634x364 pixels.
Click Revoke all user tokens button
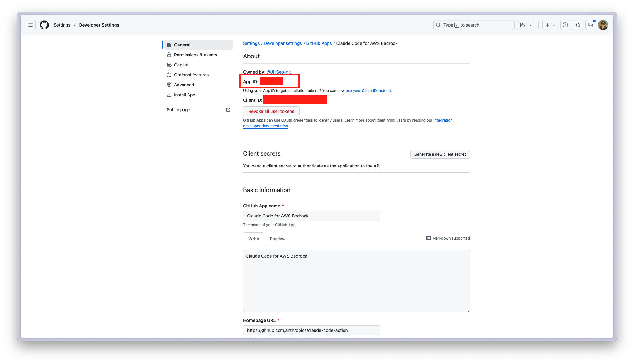coord(271,111)
